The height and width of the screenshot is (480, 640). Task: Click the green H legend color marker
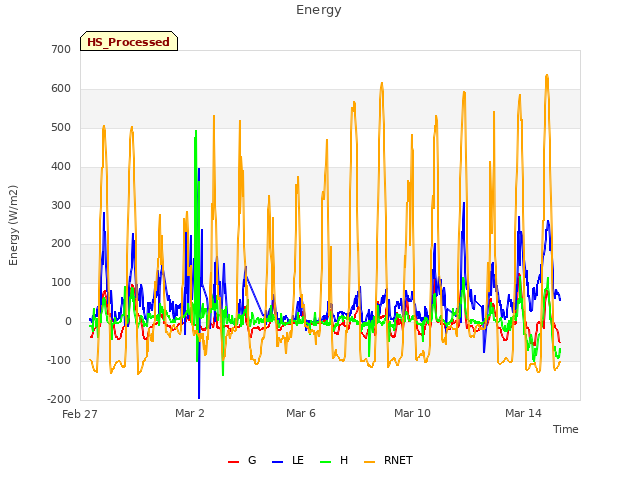(325, 462)
